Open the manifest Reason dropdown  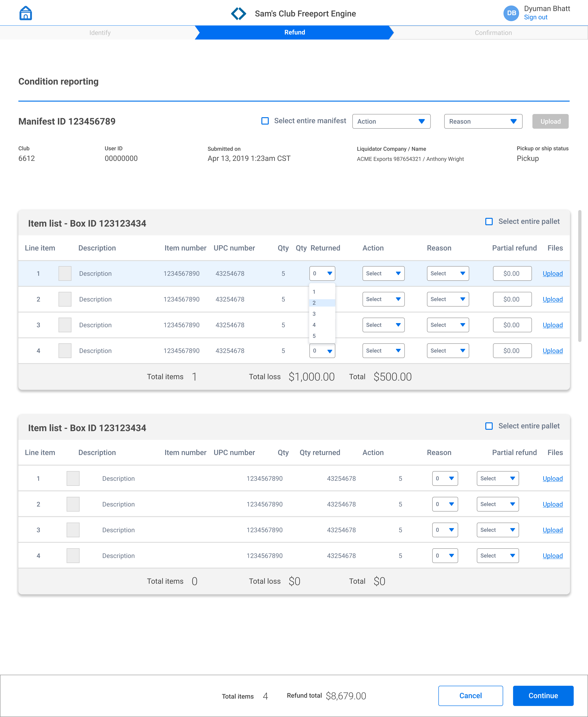click(x=483, y=121)
